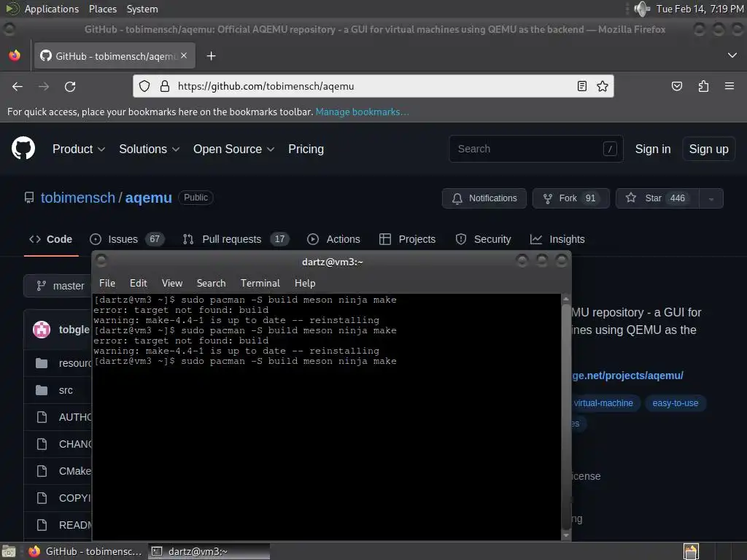This screenshot has width=747, height=560.
Task: Click the padlock site info icon
Action: click(x=165, y=86)
